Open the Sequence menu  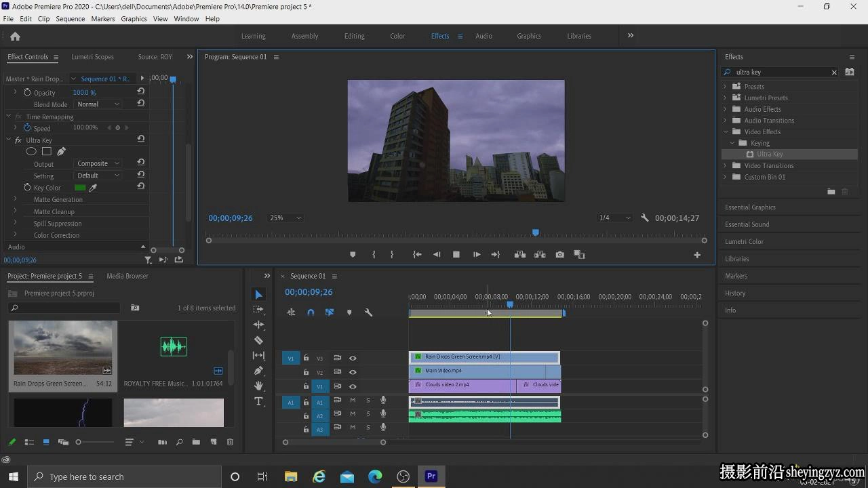click(71, 19)
